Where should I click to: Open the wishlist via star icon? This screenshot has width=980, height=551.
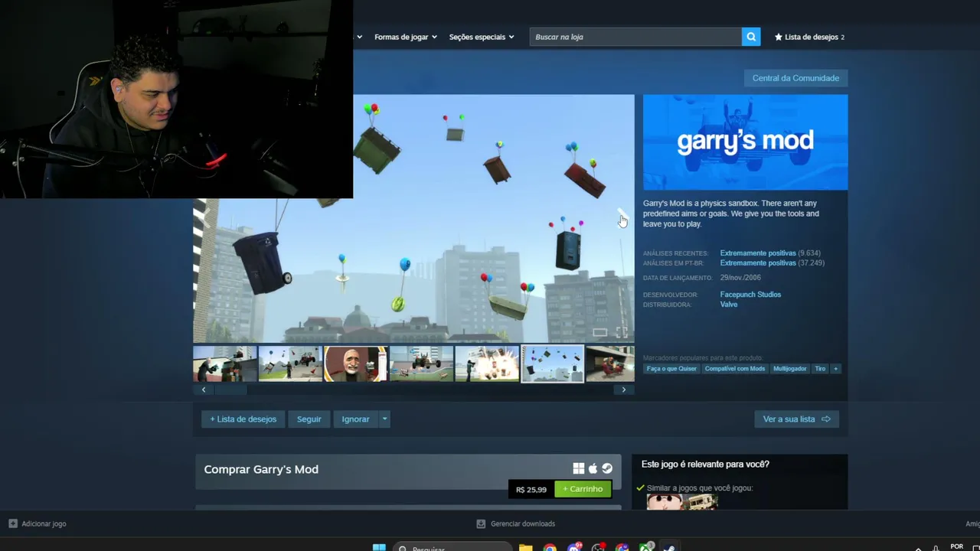(x=779, y=37)
